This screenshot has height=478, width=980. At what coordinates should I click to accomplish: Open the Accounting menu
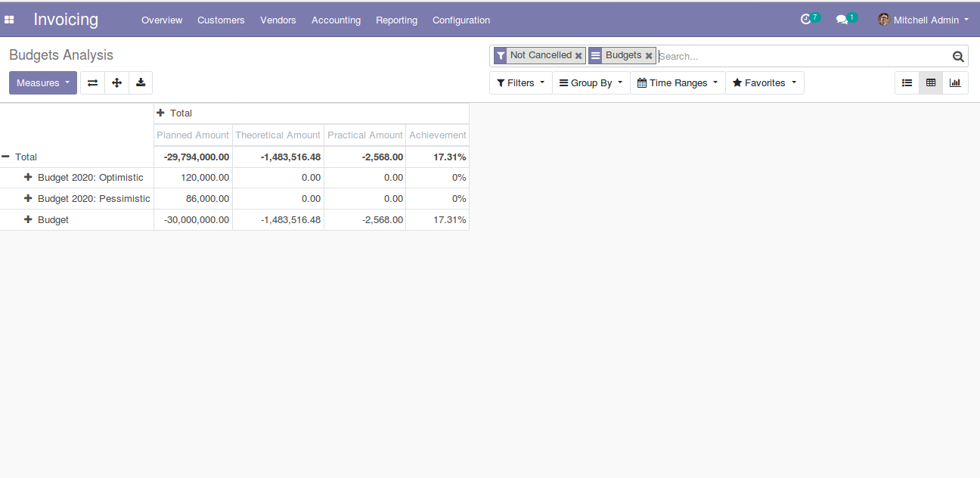[x=336, y=20]
